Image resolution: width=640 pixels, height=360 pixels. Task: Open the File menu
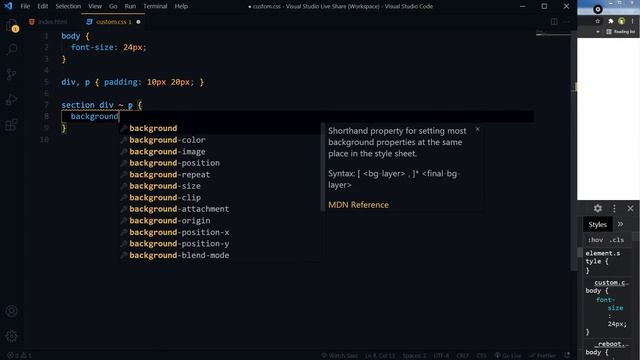pos(25,6)
